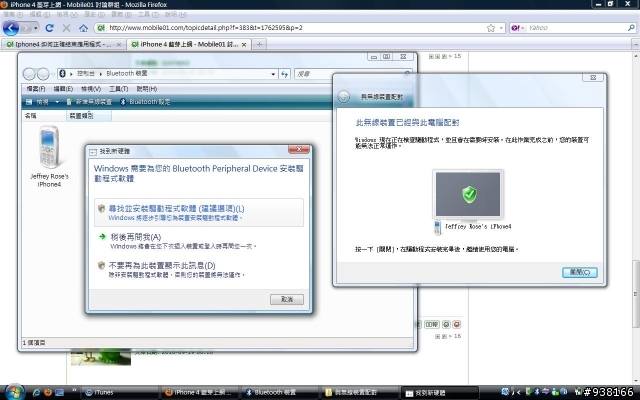Click Bluetooth window back navigation button
640x400 pixels.
[x=29, y=74]
